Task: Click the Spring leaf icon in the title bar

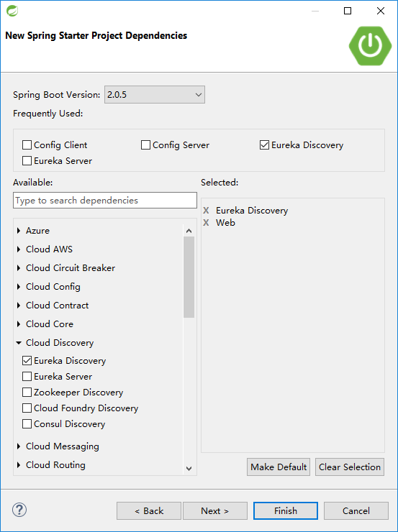Action: coord(12,11)
